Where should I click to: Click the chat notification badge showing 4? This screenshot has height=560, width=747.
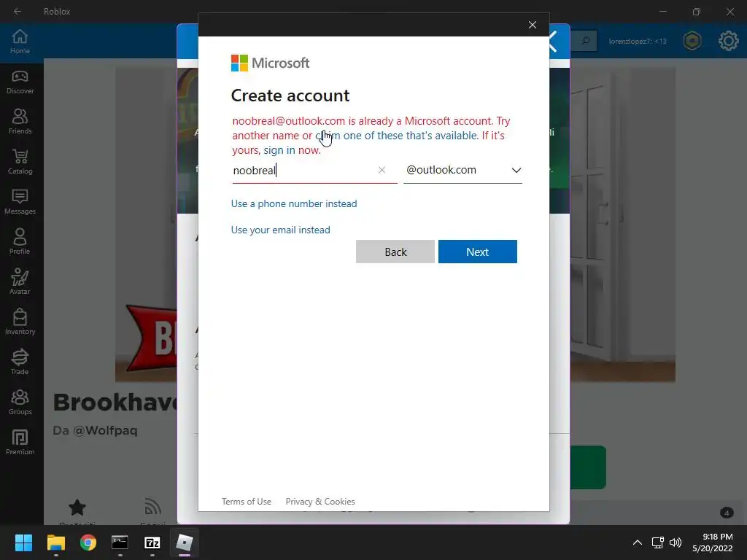[726, 513]
